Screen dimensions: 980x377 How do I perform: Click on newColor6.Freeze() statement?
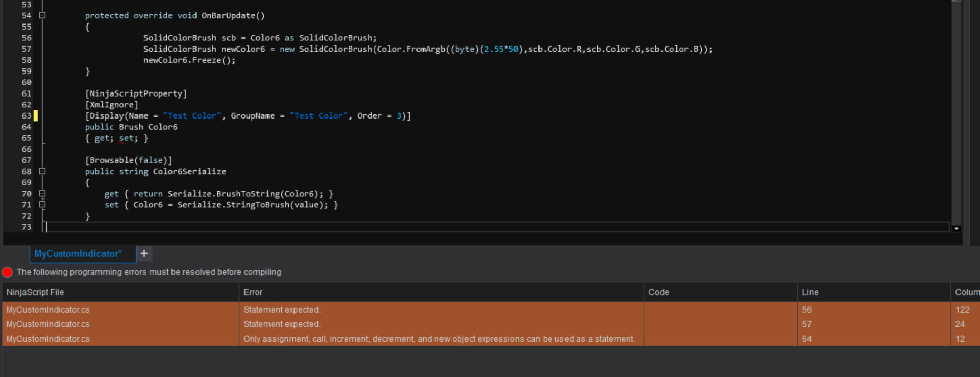tap(189, 60)
